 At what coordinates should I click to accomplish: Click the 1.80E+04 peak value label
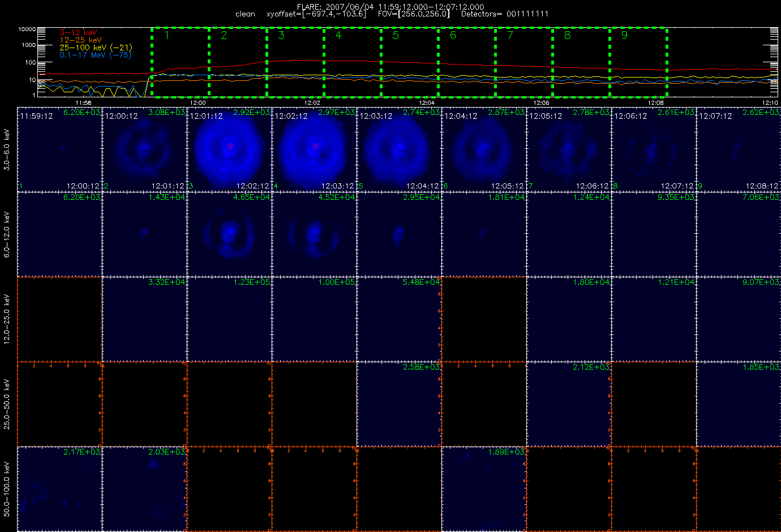click(591, 282)
